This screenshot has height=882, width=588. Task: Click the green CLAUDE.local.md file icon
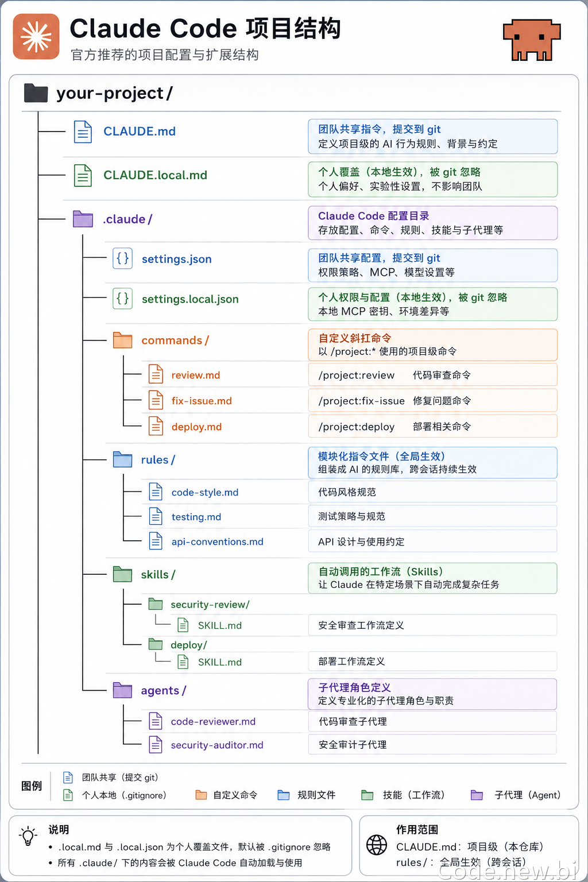click(83, 175)
